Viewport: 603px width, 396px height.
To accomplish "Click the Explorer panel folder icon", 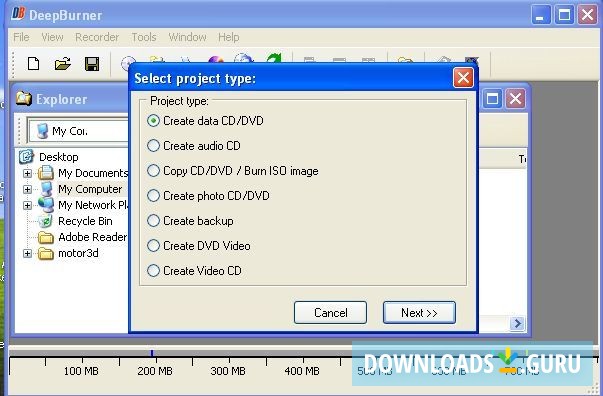I will coord(24,99).
